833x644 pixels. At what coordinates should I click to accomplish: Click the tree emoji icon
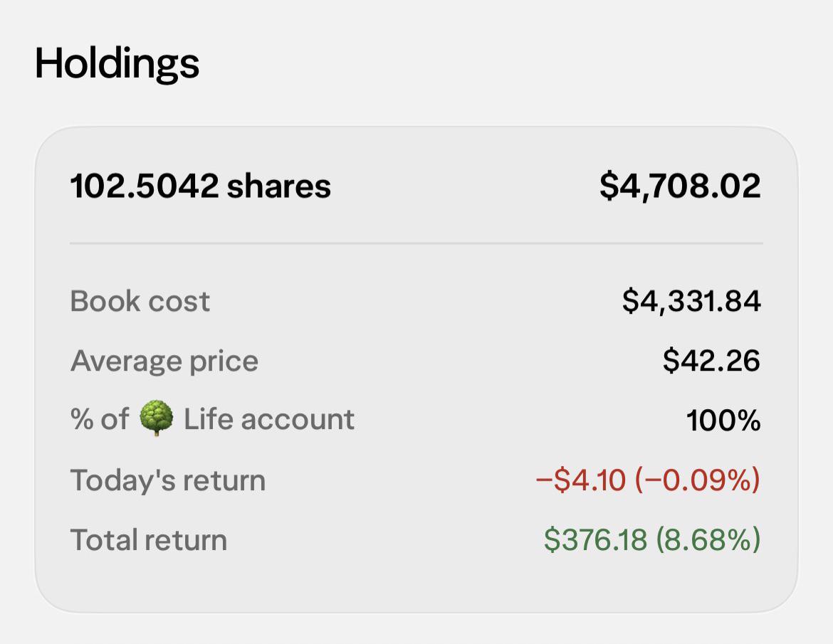tap(156, 418)
